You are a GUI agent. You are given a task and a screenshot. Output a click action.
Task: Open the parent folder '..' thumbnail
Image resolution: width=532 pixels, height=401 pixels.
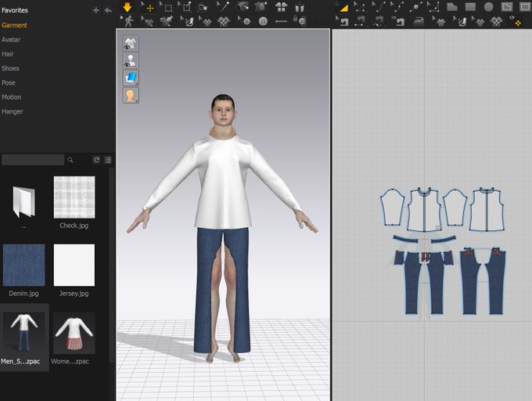point(23,202)
